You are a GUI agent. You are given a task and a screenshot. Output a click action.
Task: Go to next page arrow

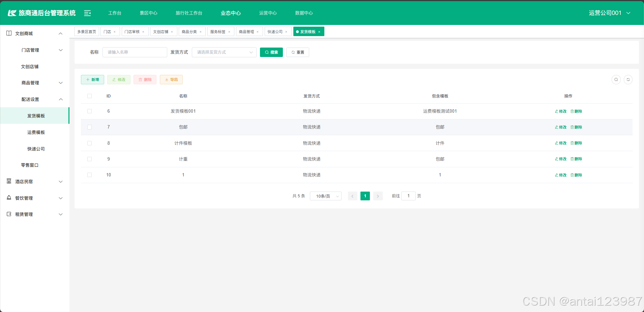coord(378,196)
